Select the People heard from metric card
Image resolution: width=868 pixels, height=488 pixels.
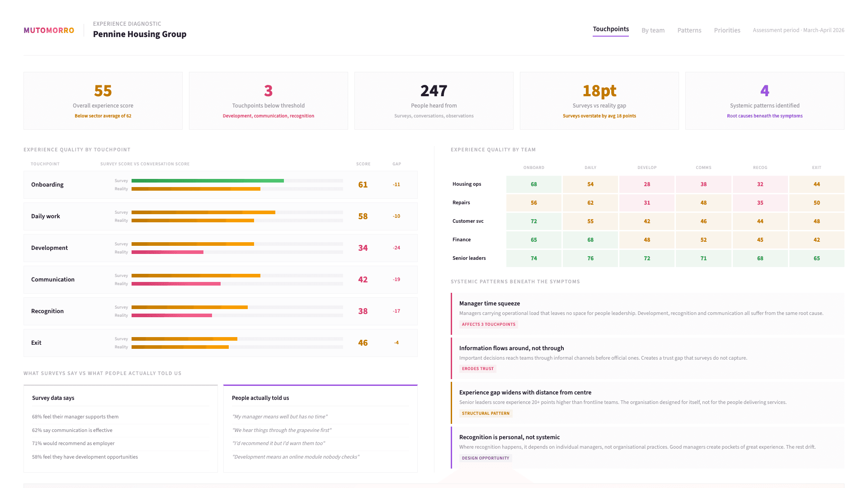tap(434, 100)
